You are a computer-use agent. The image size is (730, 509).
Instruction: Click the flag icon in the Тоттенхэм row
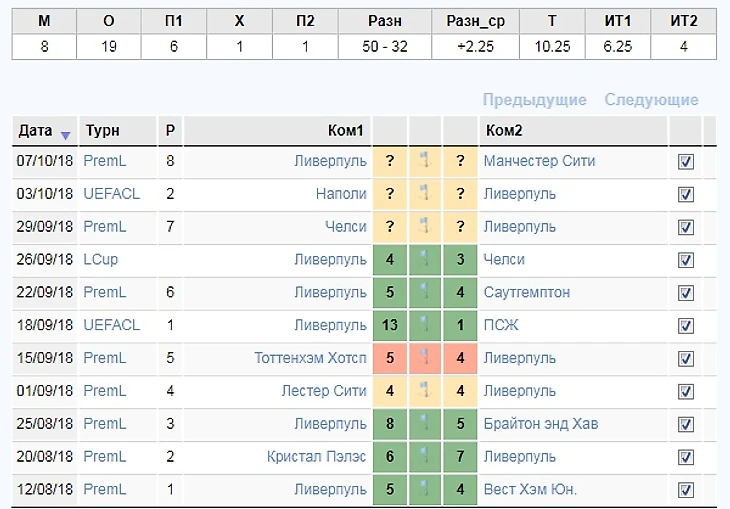click(x=425, y=358)
